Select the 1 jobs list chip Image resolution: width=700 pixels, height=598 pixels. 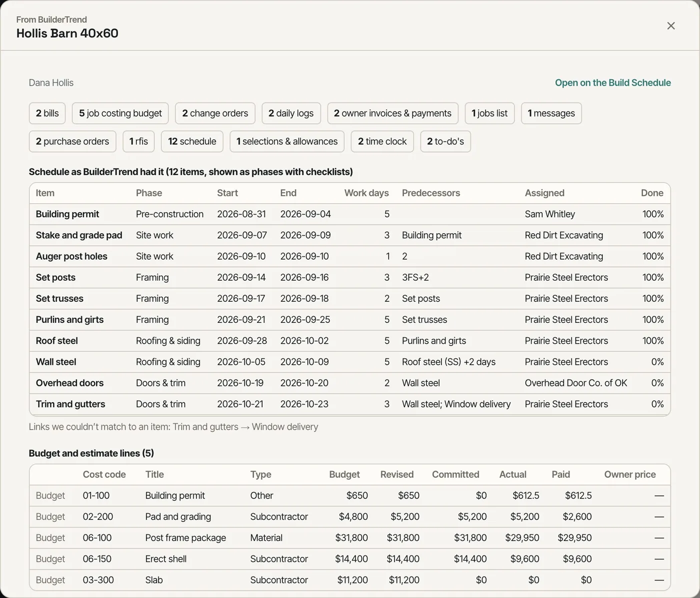coord(489,113)
